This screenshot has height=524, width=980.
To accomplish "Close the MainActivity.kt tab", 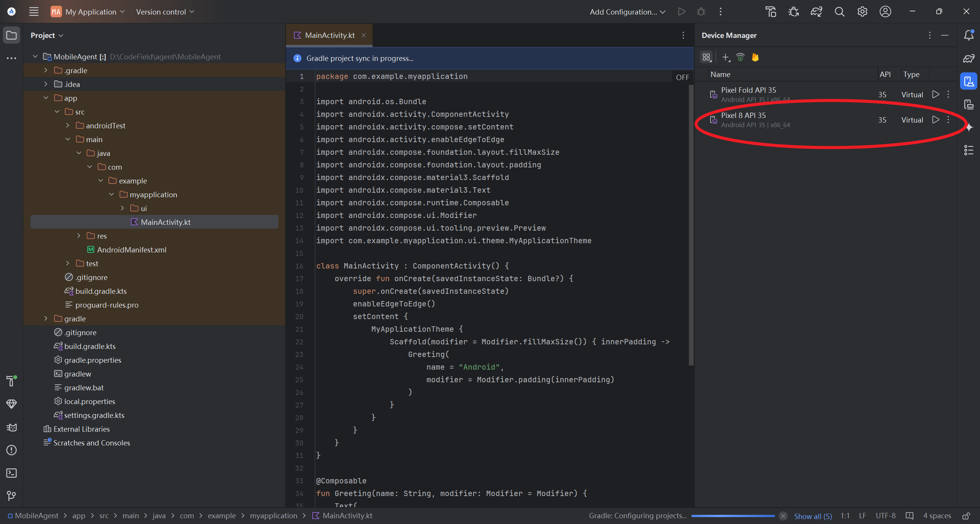I will pos(364,35).
